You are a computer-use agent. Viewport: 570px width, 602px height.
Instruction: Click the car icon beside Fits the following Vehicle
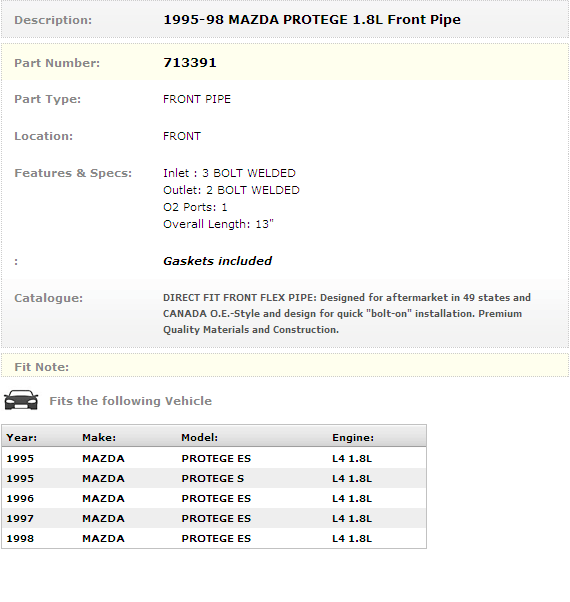point(21,400)
